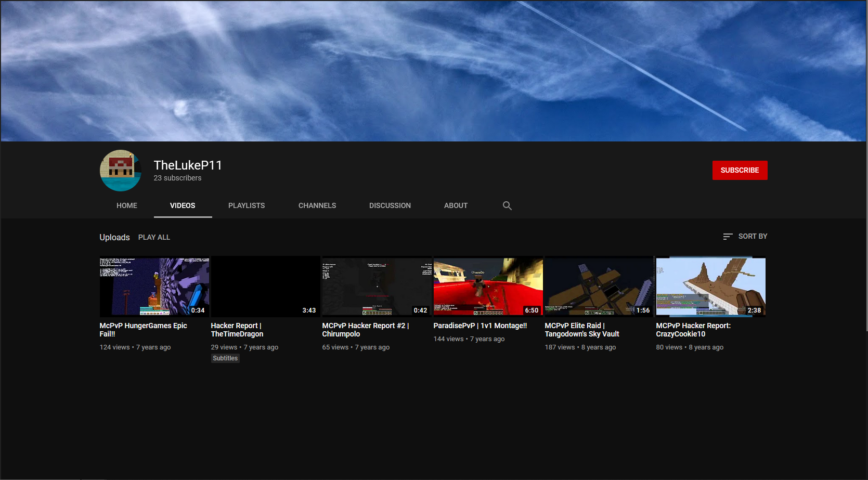Play the 0:34 HungerGames video thumbnail
Image resolution: width=868 pixels, height=480 pixels.
click(x=154, y=287)
